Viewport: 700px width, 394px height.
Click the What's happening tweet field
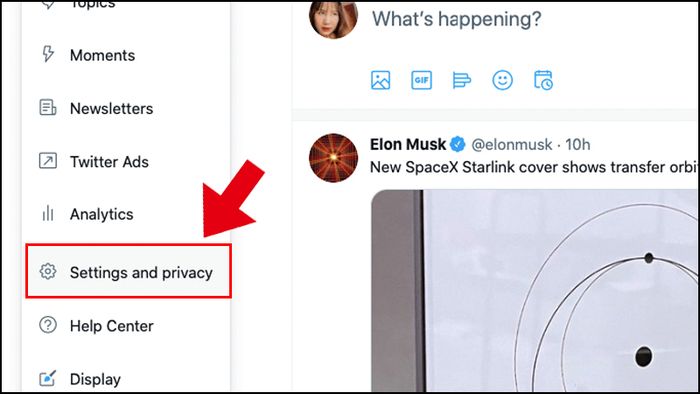pos(457,19)
